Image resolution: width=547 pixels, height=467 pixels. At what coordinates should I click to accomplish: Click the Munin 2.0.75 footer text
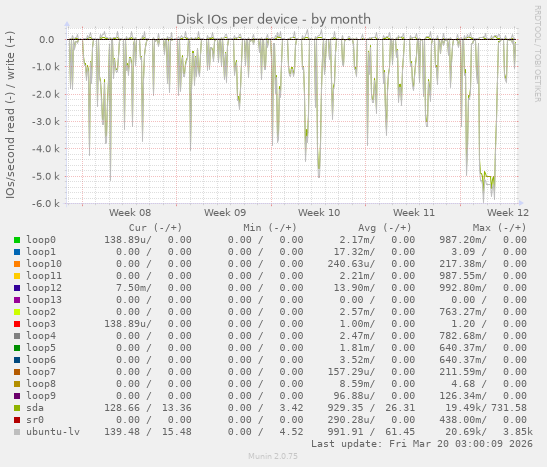273,456
